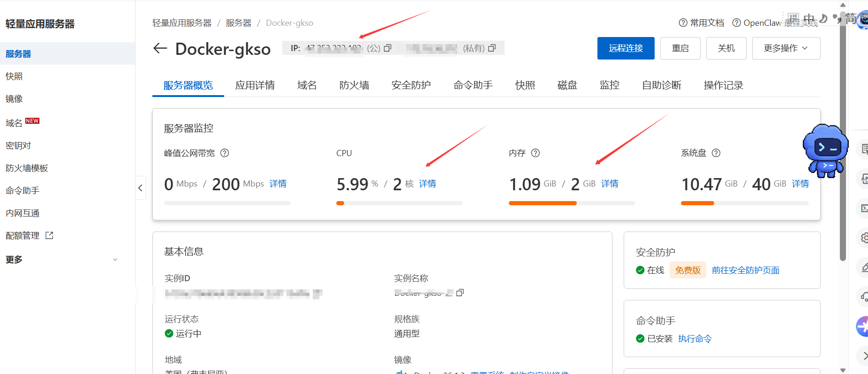The height and width of the screenshot is (374, 868).
Task: Click the memory usage progress bar
Action: pyautogui.click(x=572, y=203)
